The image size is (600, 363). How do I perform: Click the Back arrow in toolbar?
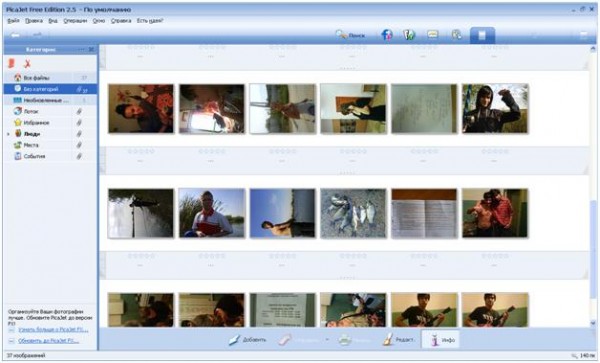pyautogui.click(x=15, y=35)
